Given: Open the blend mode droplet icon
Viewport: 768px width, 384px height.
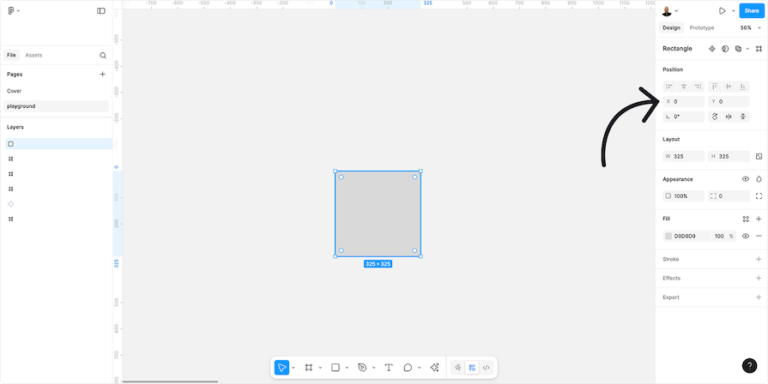Looking at the screenshot, I should pyautogui.click(x=759, y=179).
